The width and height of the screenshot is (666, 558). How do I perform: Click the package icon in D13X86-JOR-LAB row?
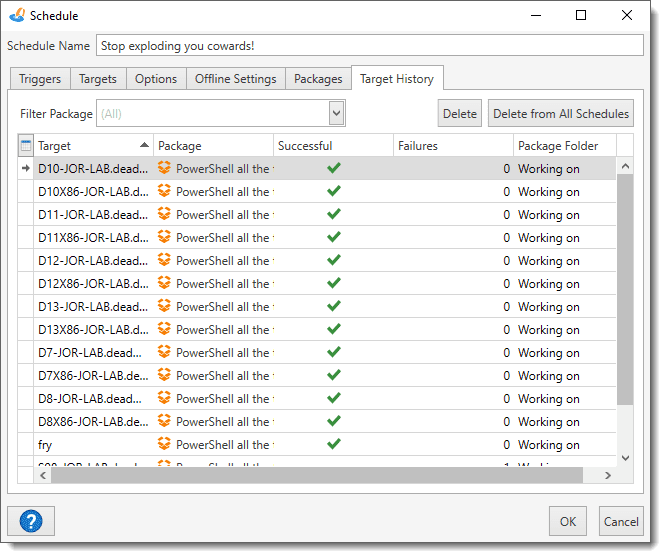click(164, 328)
